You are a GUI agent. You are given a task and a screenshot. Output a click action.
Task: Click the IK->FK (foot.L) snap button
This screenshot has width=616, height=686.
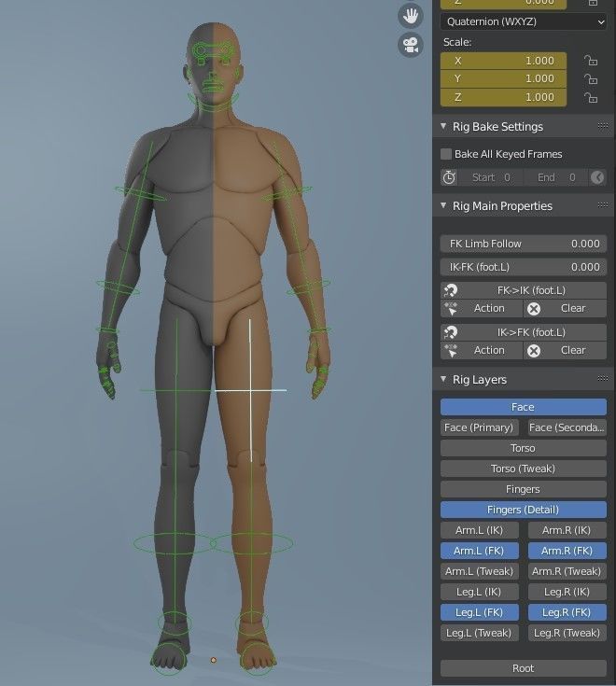tap(524, 332)
